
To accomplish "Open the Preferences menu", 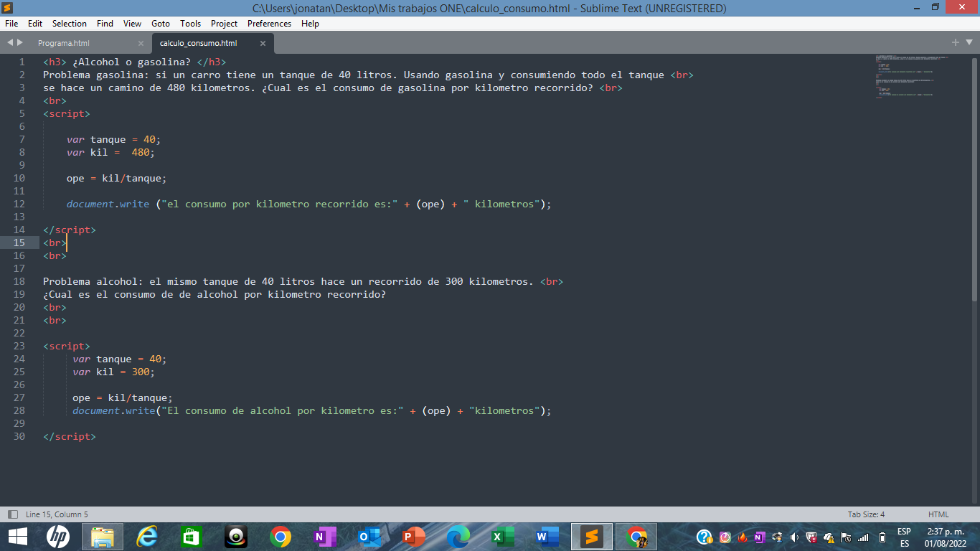I will pyautogui.click(x=269, y=24).
